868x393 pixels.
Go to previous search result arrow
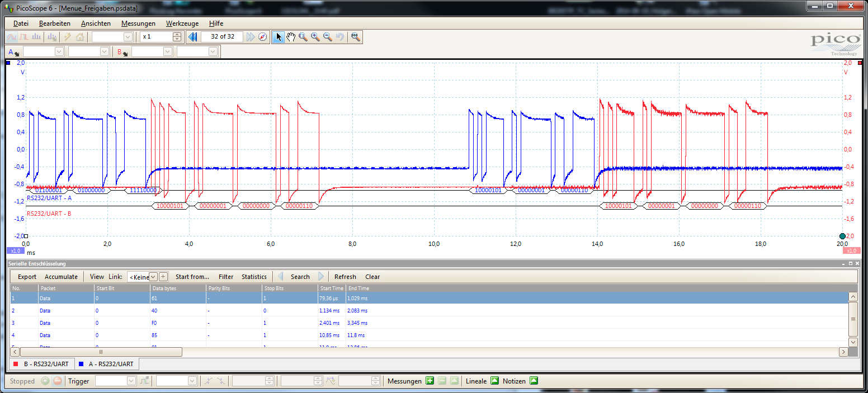pyautogui.click(x=280, y=277)
